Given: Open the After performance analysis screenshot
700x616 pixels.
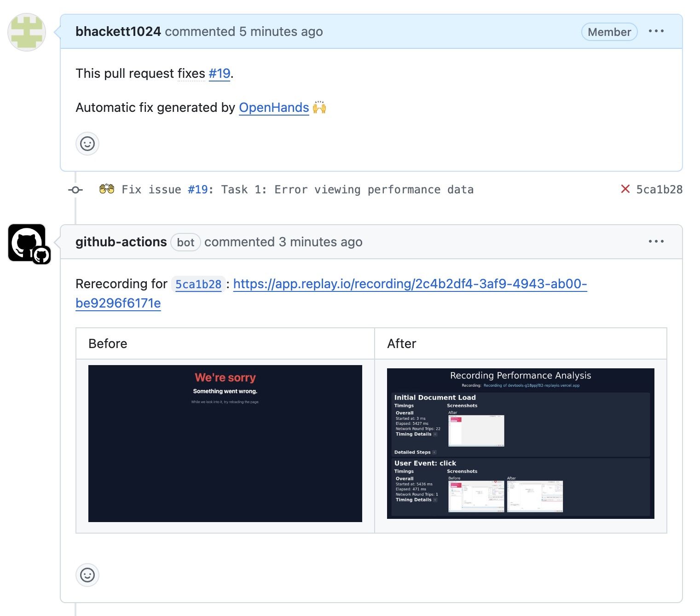Looking at the screenshot, I should [x=521, y=443].
